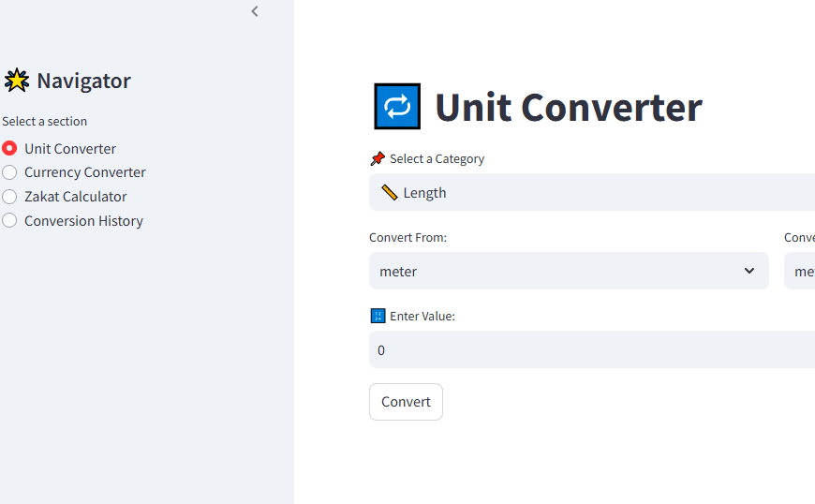Viewport: 815px width, 504px height.
Task: Click the Navigator heading text
Action: [x=83, y=82]
